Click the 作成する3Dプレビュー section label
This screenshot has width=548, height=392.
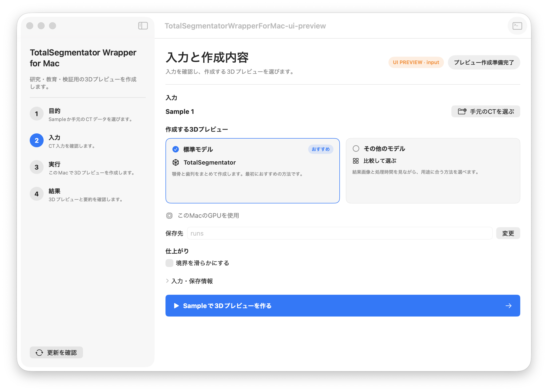[x=197, y=129]
